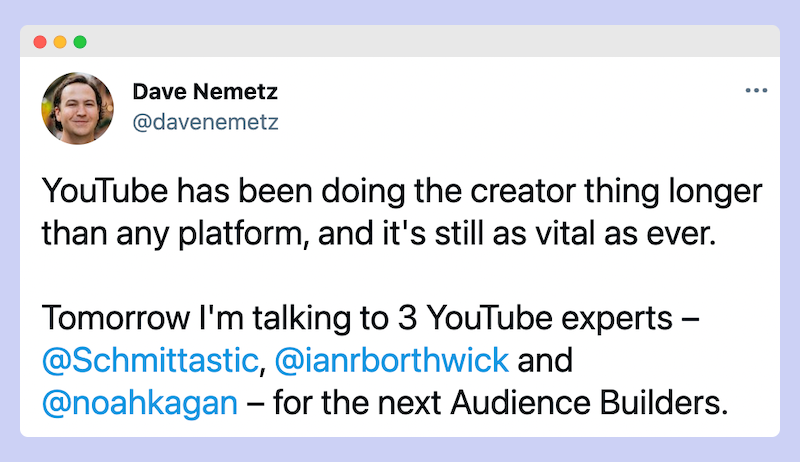This screenshot has width=800, height=462.
Task: Click the word 'talking' in the tweet
Action: pos(301,318)
